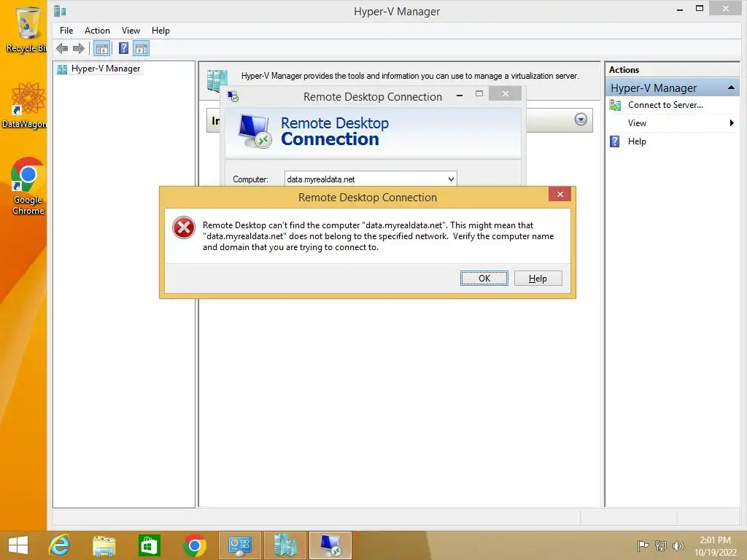
Task: Launch Internet Explorer from the taskbar
Action: pos(59,545)
